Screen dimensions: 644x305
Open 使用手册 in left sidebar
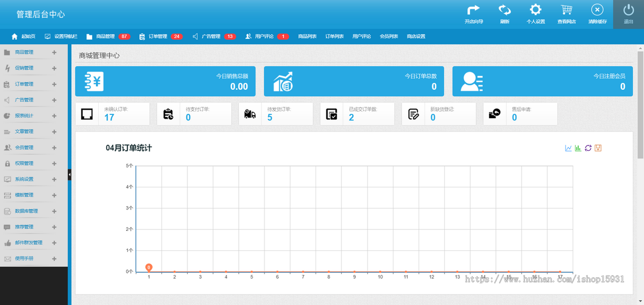(24, 258)
